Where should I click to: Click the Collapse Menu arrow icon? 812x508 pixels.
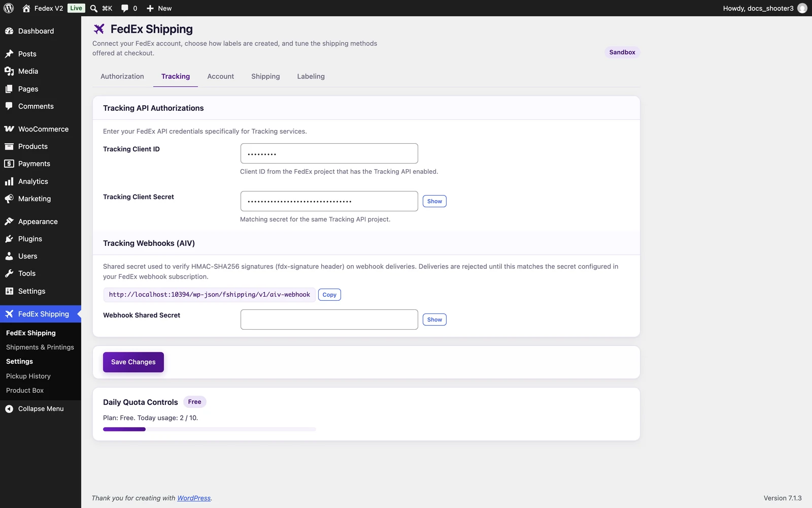coord(9,409)
